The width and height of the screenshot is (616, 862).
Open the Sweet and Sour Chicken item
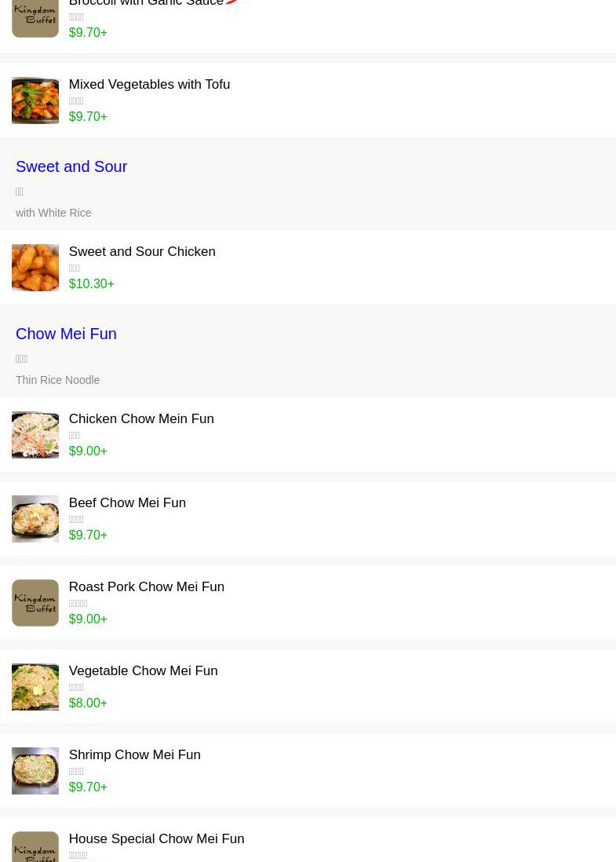coord(142,252)
